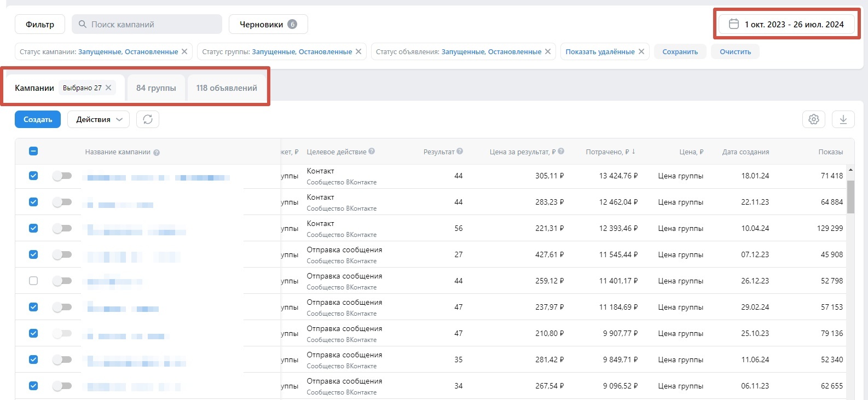Toggle the select-all checkbox in header
Screen dimensions: 868x400
coord(33,151)
